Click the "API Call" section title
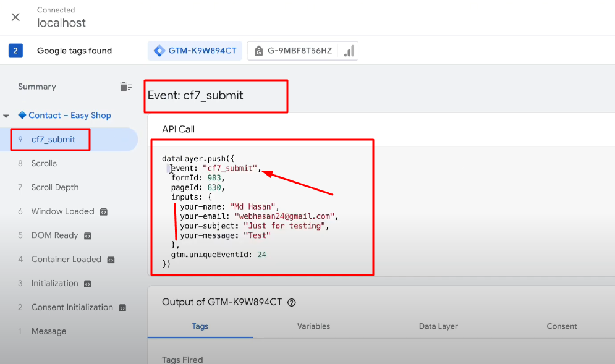 pyautogui.click(x=179, y=129)
